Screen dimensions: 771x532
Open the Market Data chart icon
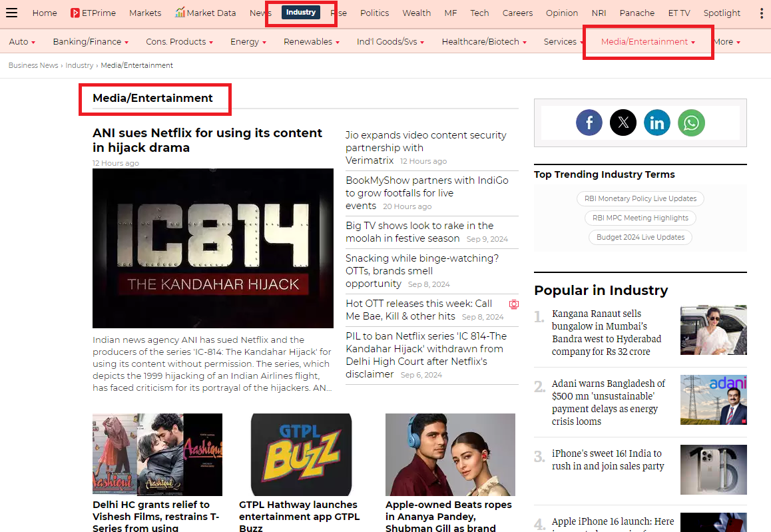[180, 13]
